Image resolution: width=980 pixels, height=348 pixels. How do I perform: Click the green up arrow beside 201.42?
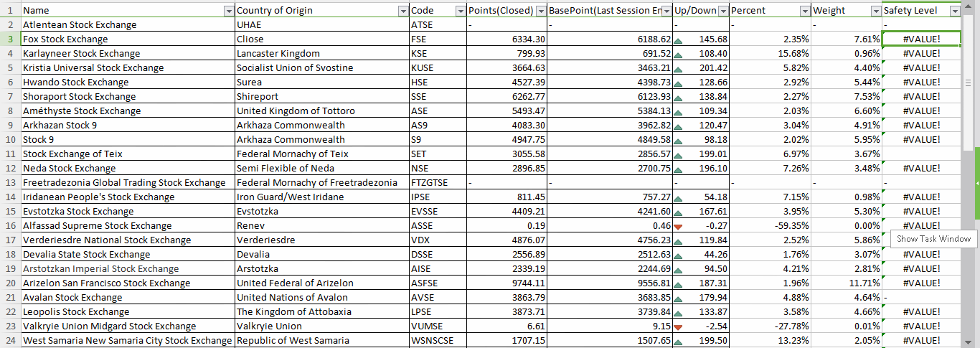(678, 68)
